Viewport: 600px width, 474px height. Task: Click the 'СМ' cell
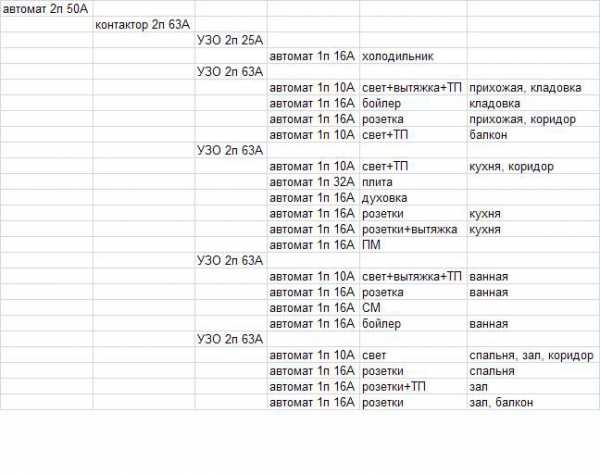[x=371, y=308]
